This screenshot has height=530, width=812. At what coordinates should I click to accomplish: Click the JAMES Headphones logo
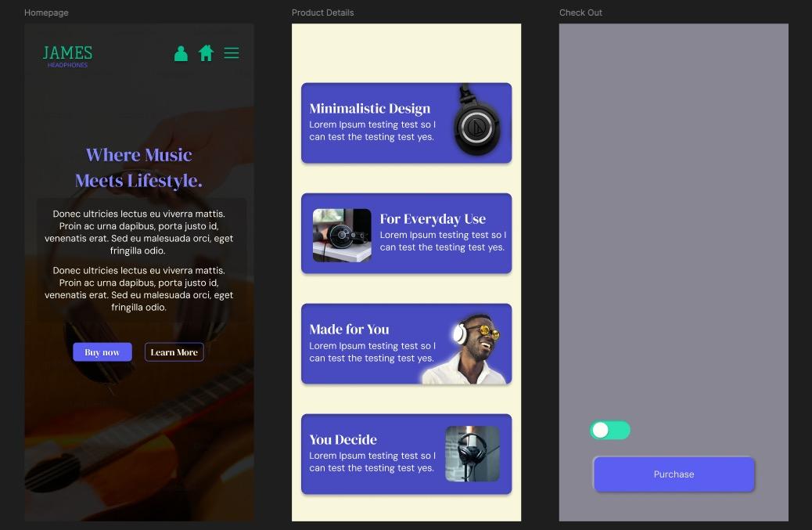[x=67, y=56]
